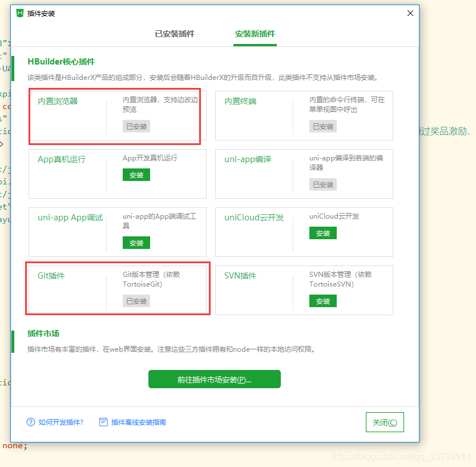
Task: Select the 内置终端 plugin title
Action: [x=240, y=101]
